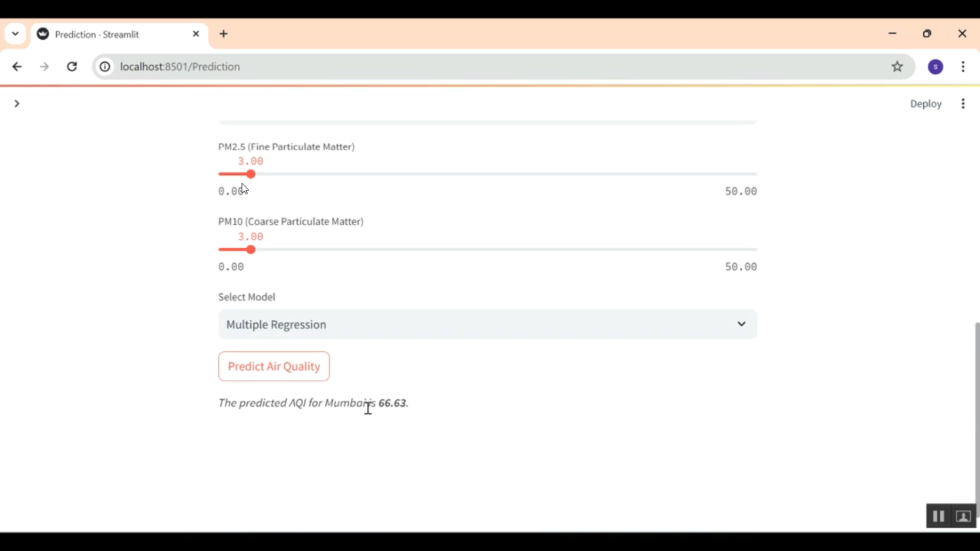Click the PM2.5 slider handle
Screen dimensions: 980x551
(x=251, y=174)
